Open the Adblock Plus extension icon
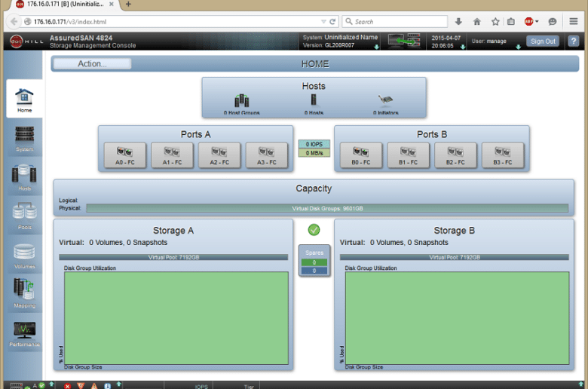The width and height of the screenshot is (588, 389). [x=528, y=22]
